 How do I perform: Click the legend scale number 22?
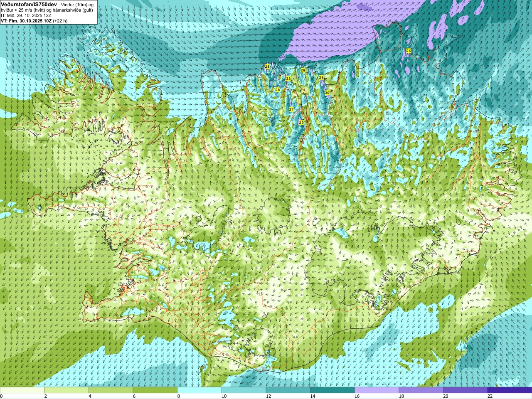(490, 396)
